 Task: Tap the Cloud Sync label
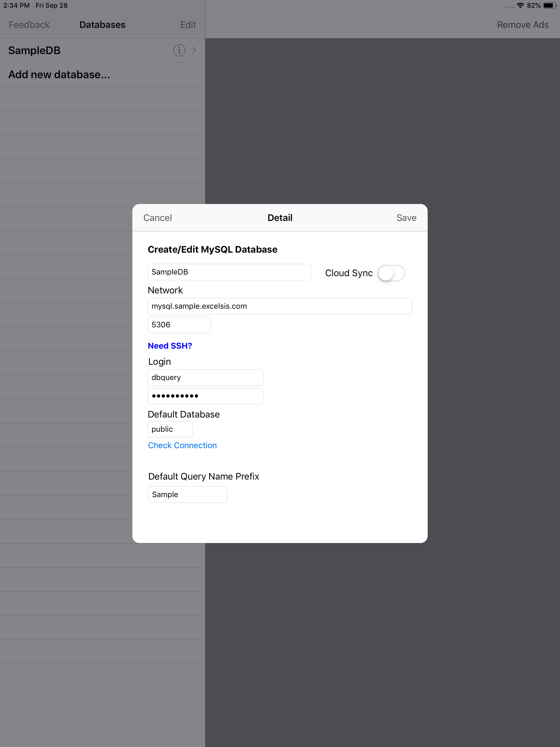pyautogui.click(x=349, y=273)
